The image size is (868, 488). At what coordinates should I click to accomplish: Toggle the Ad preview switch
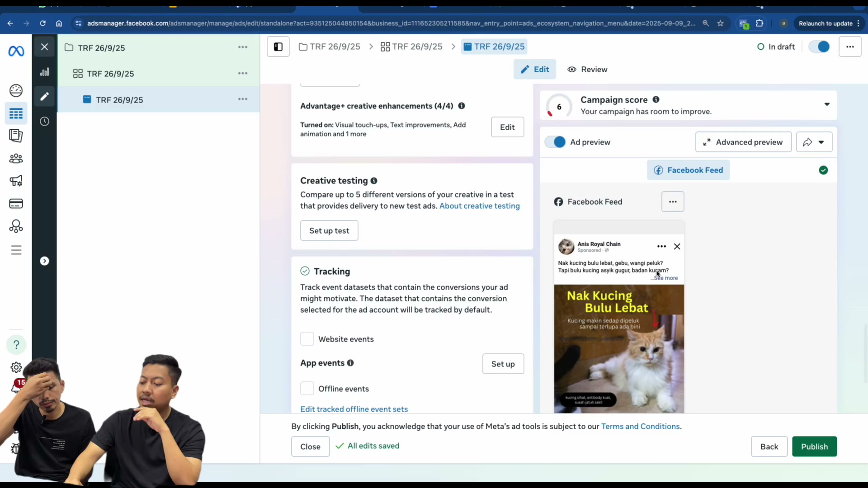[x=555, y=142]
